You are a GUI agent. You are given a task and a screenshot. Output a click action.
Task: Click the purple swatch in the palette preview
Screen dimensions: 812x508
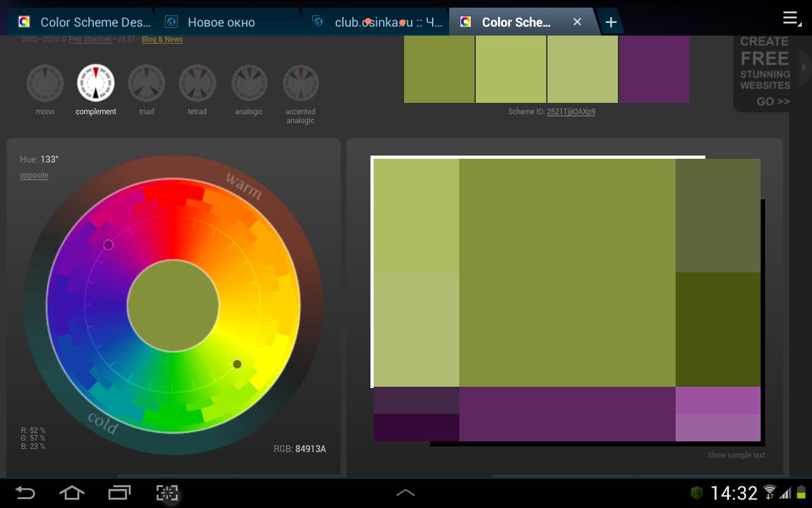[x=654, y=69]
